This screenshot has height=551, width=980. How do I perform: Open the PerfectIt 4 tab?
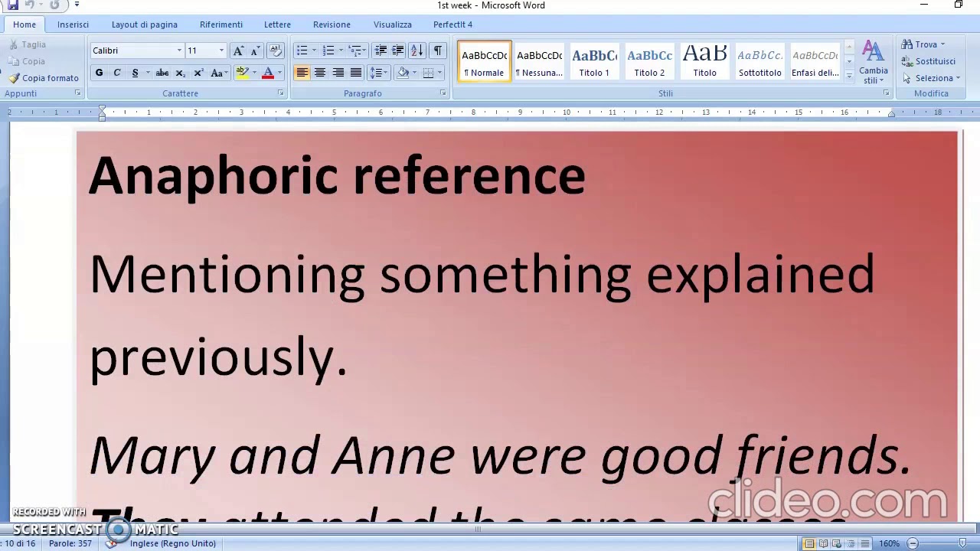coord(452,24)
